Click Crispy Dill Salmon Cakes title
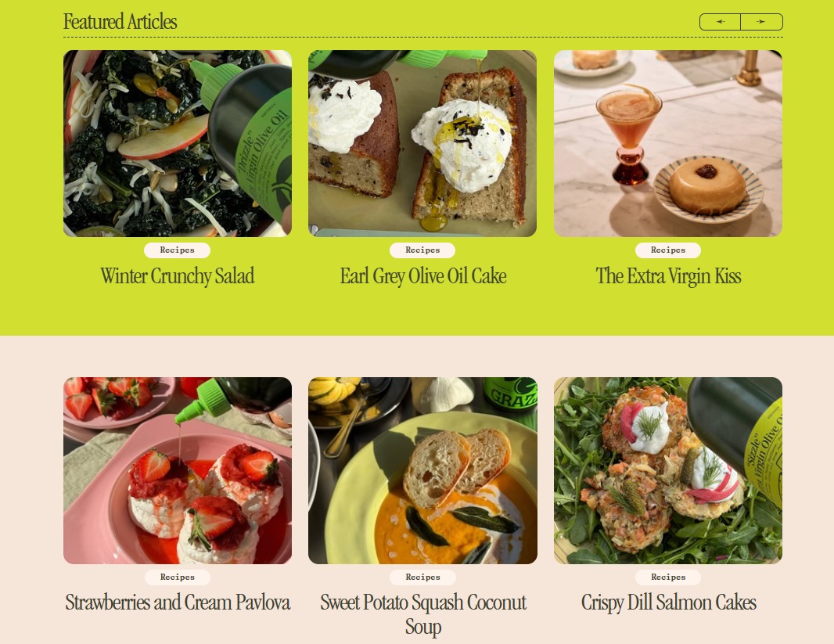Viewport: 834px width, 644px height. 668,603
